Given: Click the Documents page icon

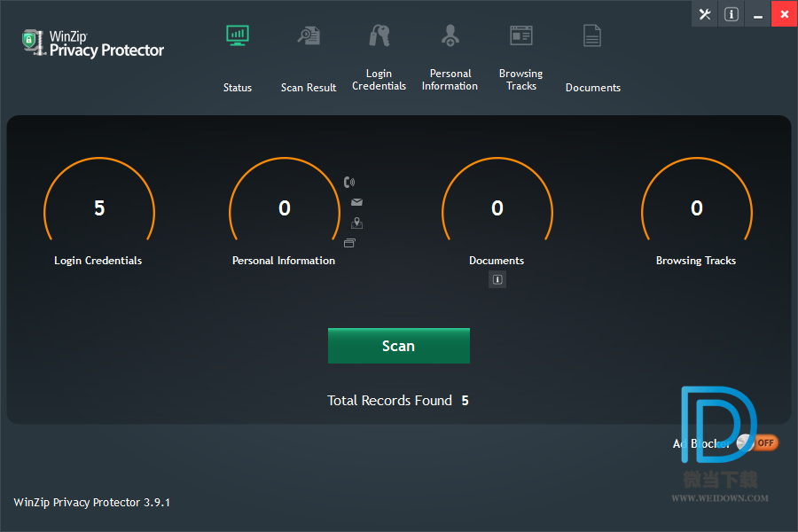Looking at the screenshot, I should point(592,35).
